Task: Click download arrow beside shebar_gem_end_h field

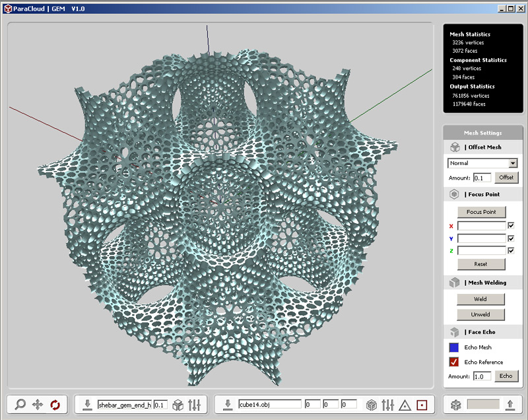Action: (88, 404)
